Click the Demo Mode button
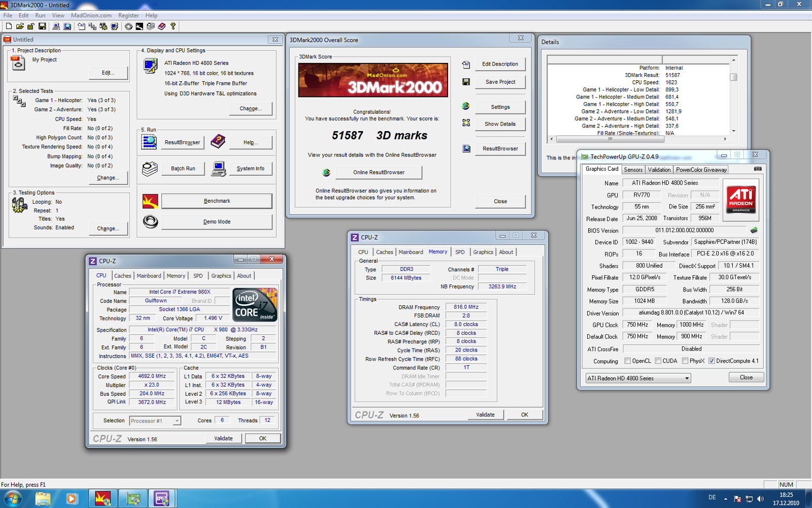The image size is (812, 508). coord(217,222)
